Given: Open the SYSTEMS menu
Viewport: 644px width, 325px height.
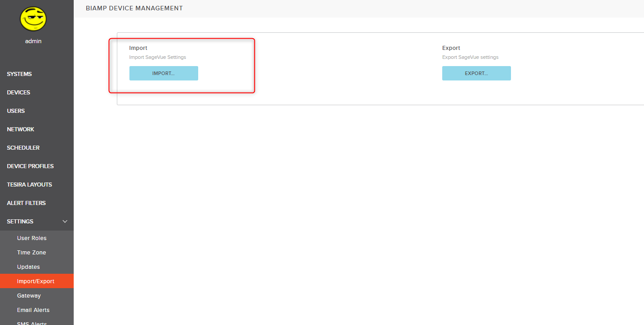Looking at the screenshot, I should [19, 74].
